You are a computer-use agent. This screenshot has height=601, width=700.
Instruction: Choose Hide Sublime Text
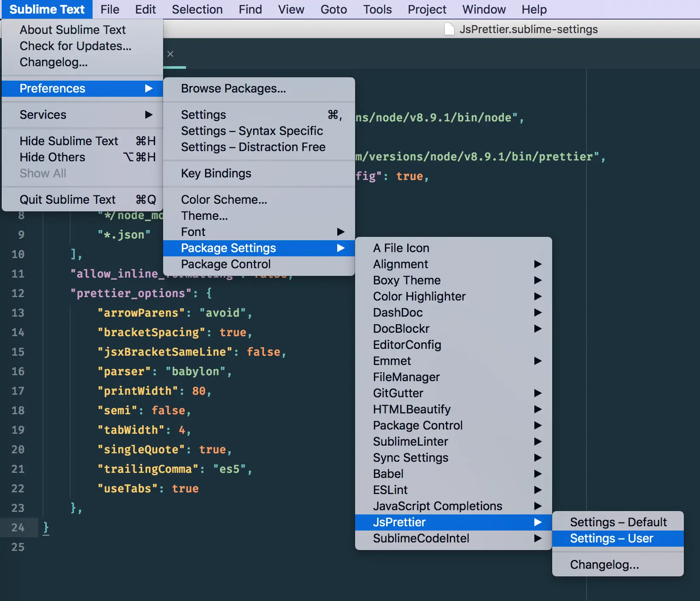tap(82, 141)
